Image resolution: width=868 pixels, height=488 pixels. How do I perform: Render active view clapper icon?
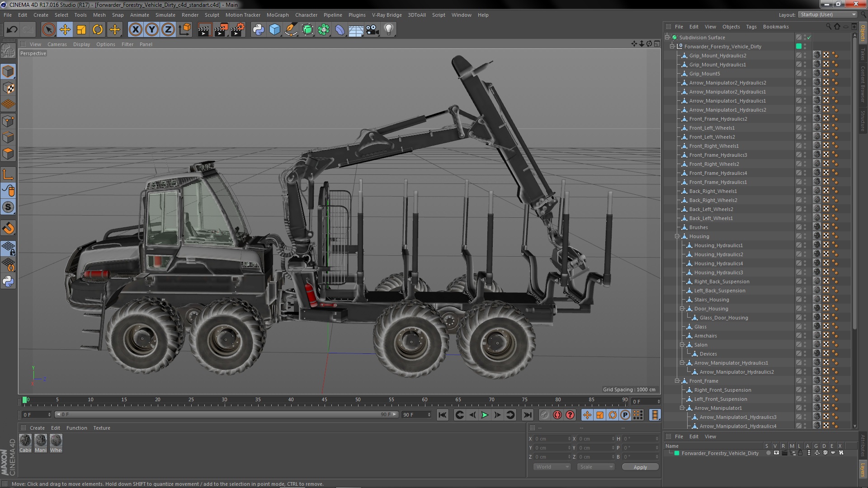pyautogui.click(x=204, y=30)
